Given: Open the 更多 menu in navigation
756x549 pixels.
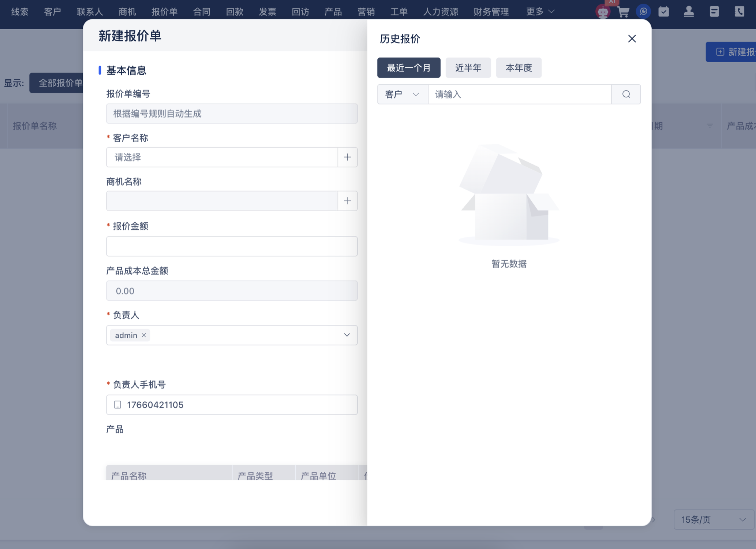Looking at the screenshot, I should [540, 12].
